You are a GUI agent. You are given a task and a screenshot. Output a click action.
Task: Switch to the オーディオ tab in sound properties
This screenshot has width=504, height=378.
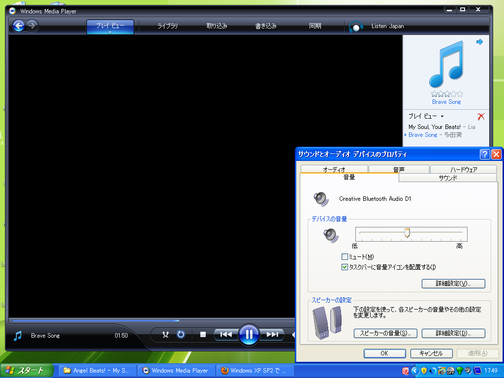pyautogui.click(x=334, y=169)
